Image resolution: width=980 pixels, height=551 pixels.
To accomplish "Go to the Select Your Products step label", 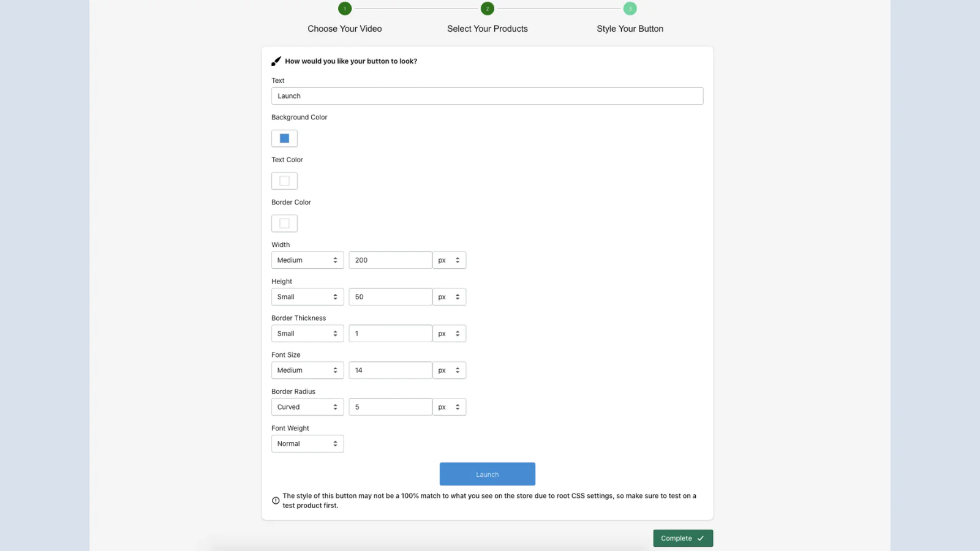I will coord(487,29).
